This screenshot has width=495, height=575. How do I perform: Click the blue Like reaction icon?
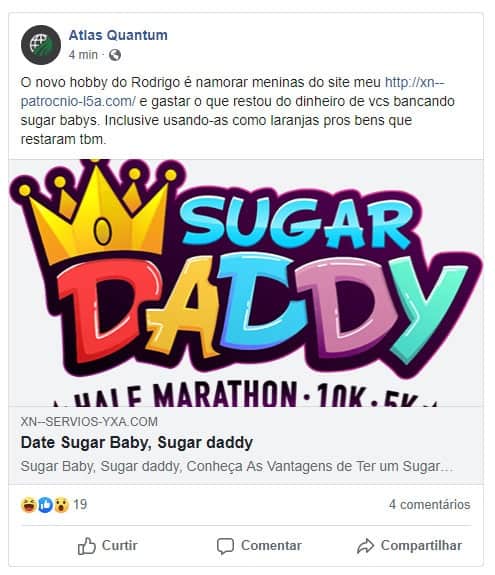click(x=45, y=505)
